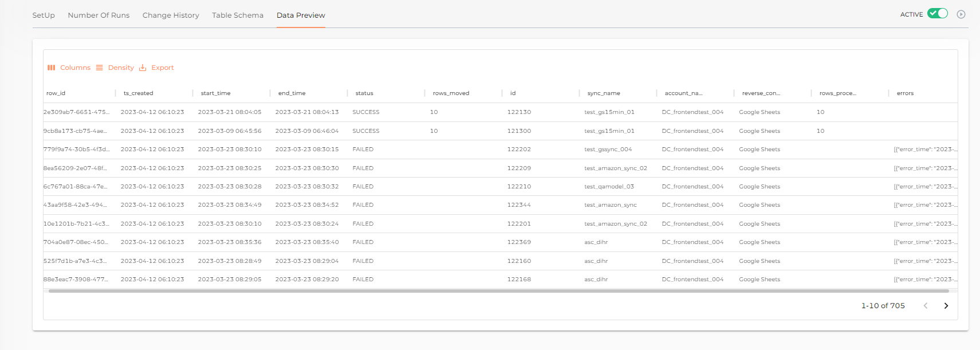Change table Density setting
Screen dimensions: 980x350
click(x=115, y=68)
